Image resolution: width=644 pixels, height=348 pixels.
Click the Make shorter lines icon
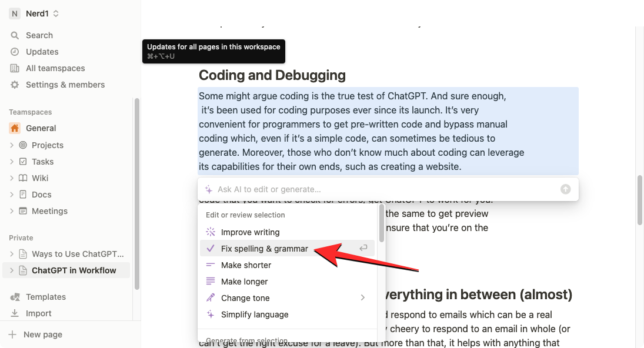pos(211,265)
